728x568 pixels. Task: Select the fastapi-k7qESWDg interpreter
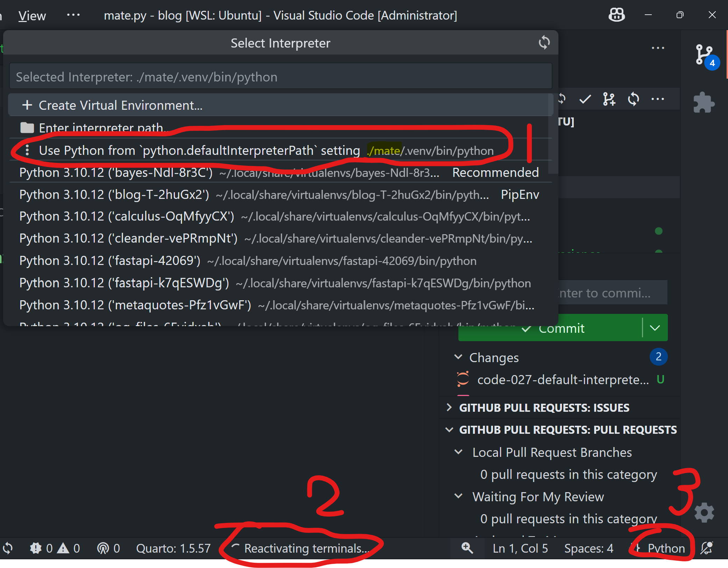coord(280,283)
